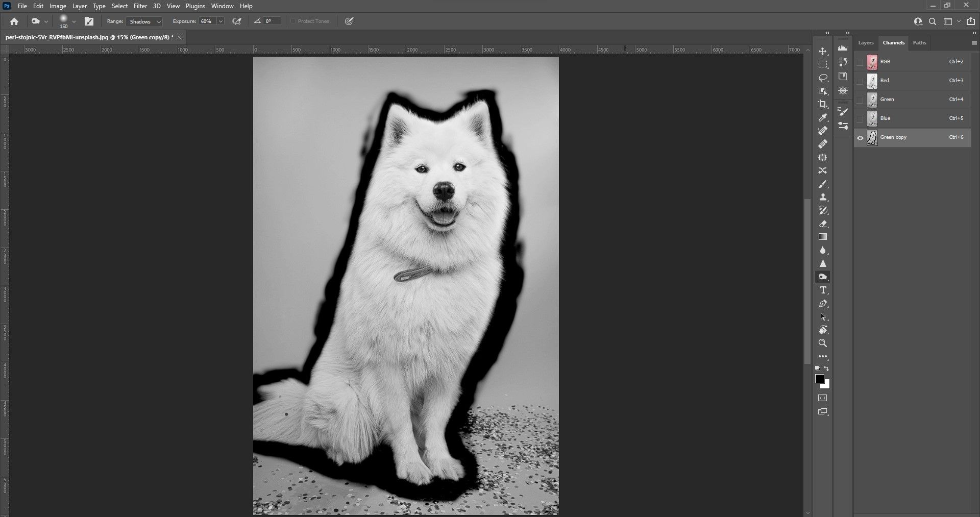The height and width of the screenshot is (517, 980).
Task: Expand the Exposure slider dropdown arrow
Action: point(220,21)
